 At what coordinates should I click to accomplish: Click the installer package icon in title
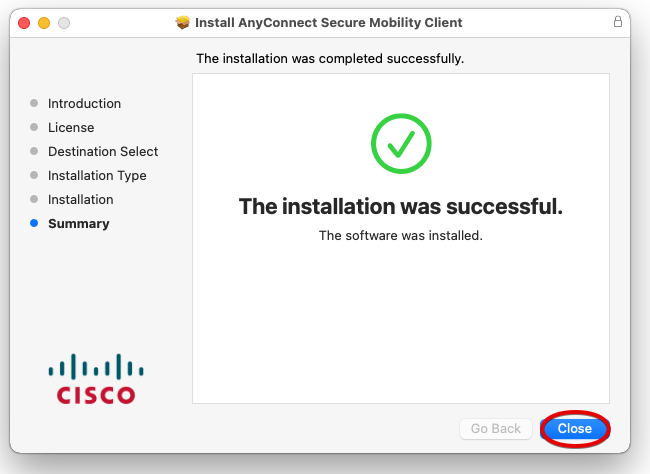[x=183, y=22]
